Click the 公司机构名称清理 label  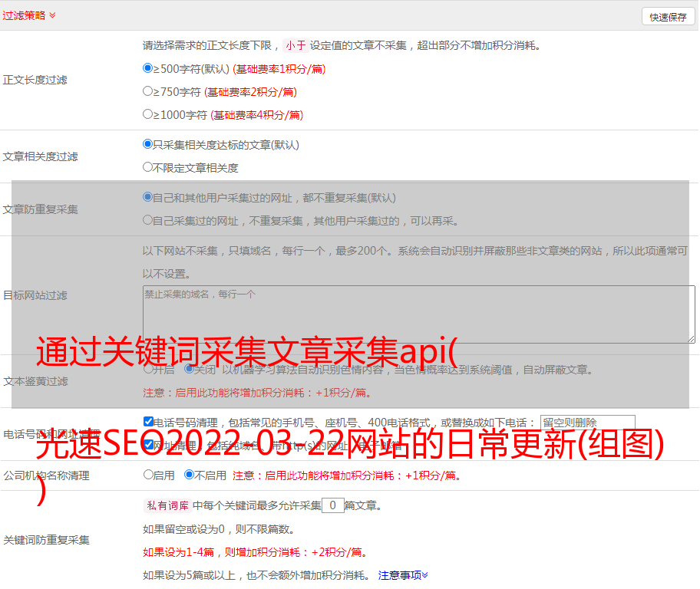point(46,475)
